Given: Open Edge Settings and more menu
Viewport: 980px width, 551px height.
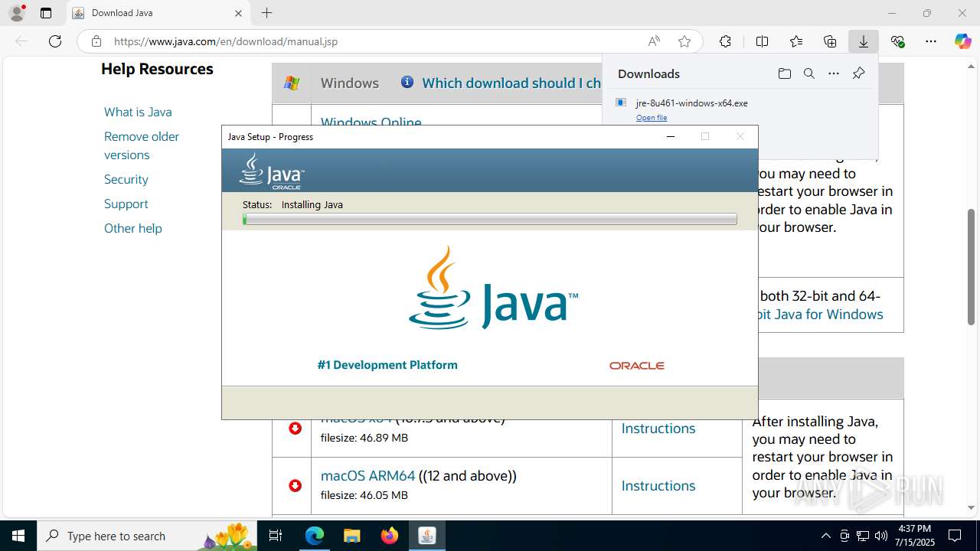Looking at the screenshot, I should pos(931,41).
